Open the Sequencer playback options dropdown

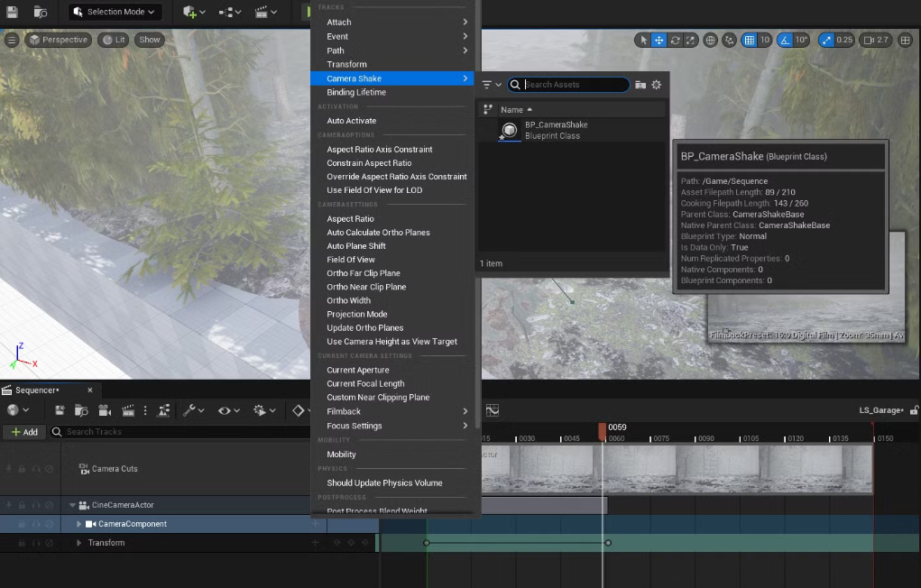click(263, 410)
